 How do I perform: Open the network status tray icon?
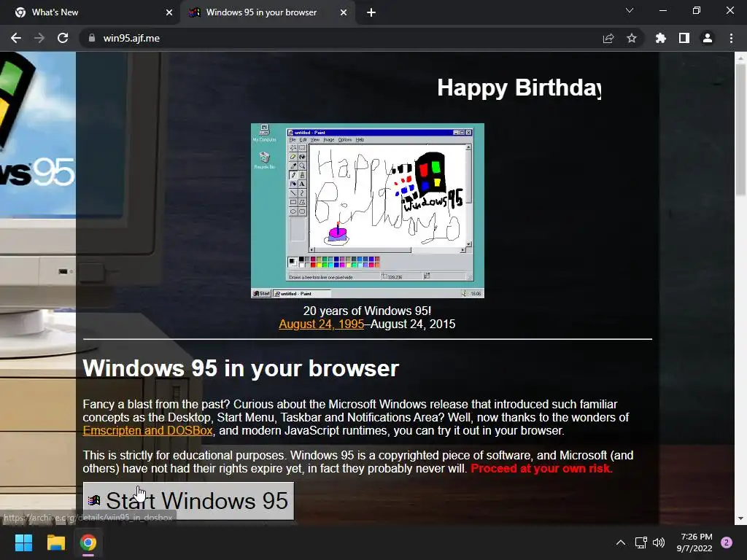click(x=640, y=542)
